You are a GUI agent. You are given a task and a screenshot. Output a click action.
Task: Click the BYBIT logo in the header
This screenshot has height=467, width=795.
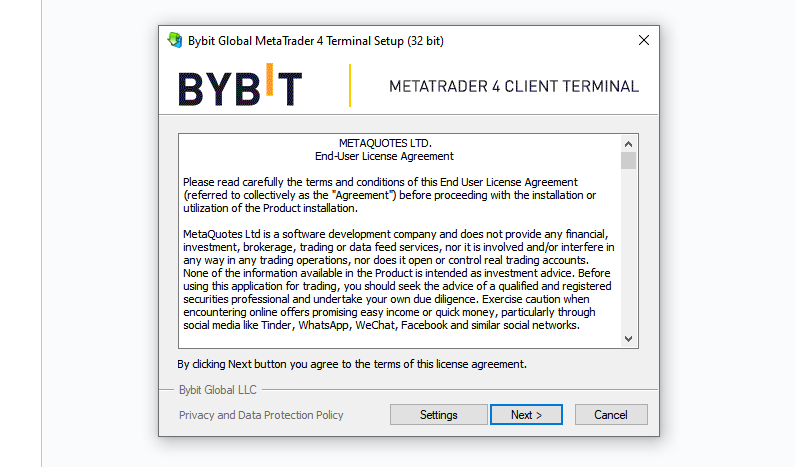coord(240,87)
